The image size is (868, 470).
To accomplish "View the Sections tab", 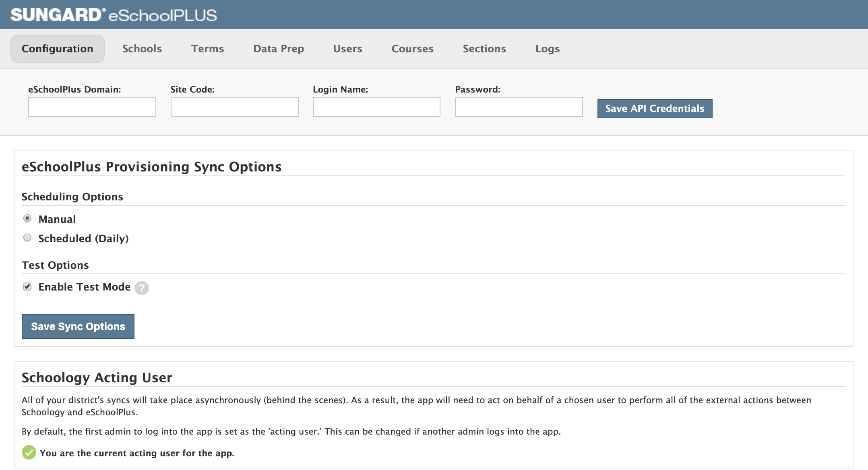I will coord(484,49).
